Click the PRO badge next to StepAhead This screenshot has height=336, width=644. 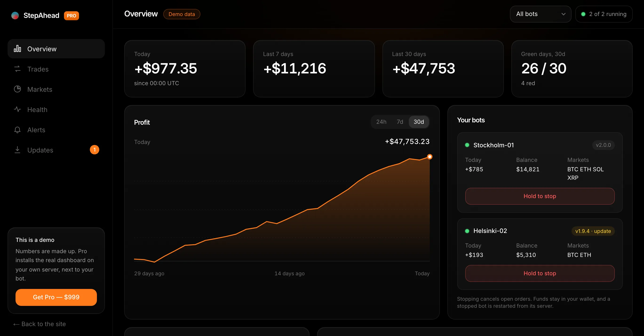(72, 16)
